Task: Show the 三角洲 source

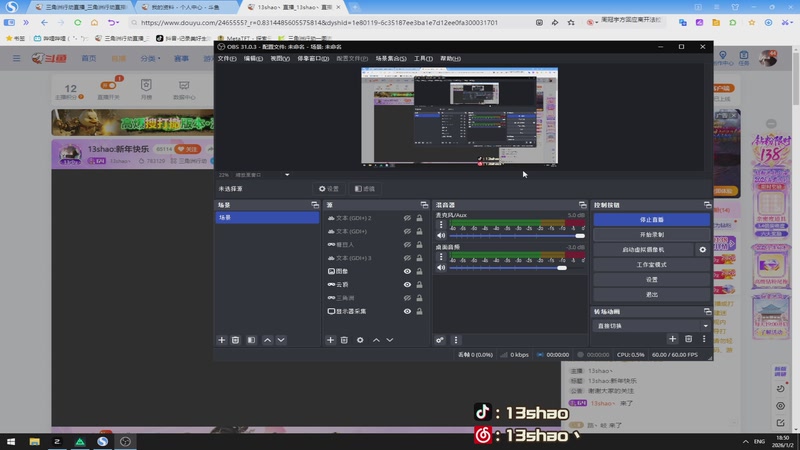Action: pyautogui.click(x=407, y=297)
